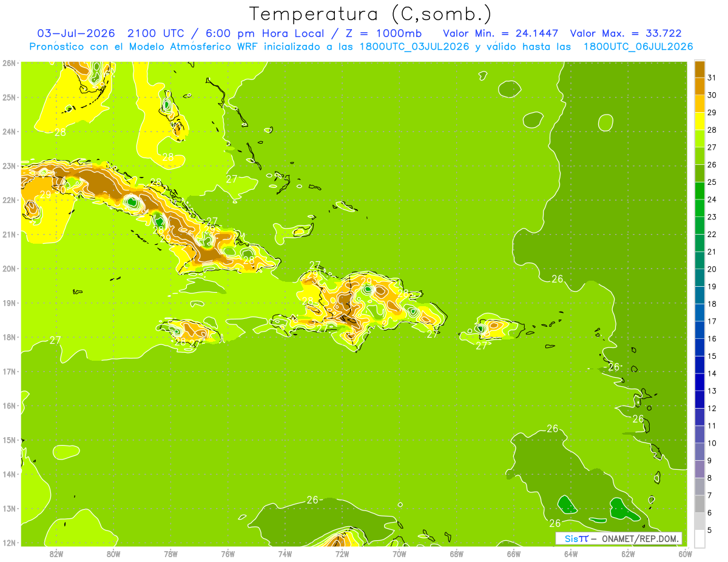
Task: Click the color bar value "29"
Action: 712,113
